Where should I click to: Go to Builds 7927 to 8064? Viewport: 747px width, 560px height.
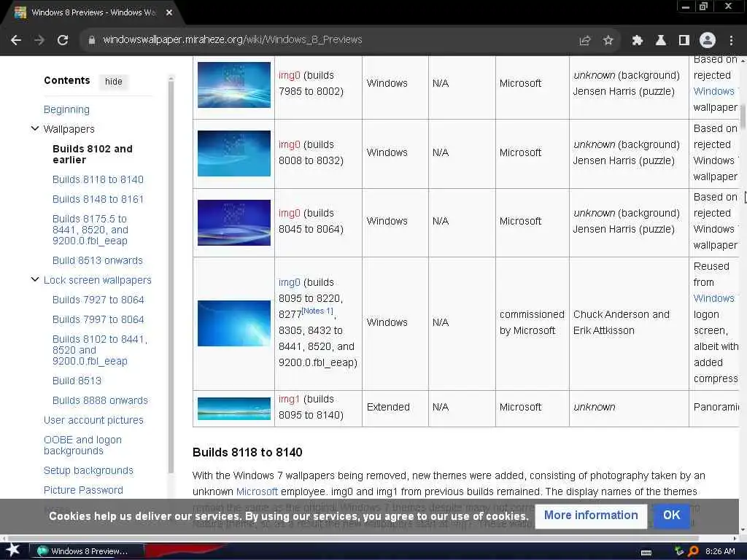98,300
